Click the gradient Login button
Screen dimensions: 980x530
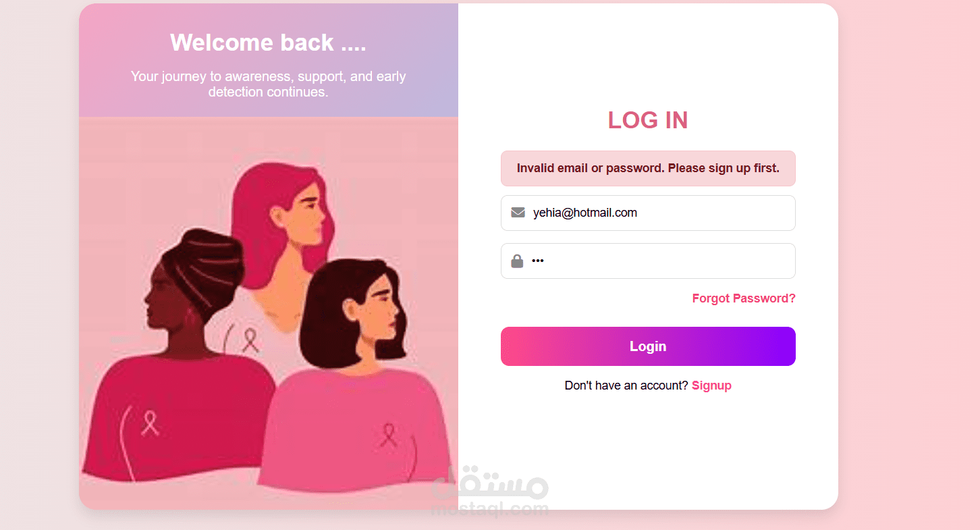tap(648, 346)
